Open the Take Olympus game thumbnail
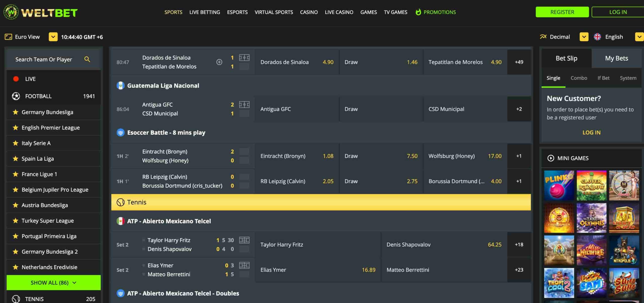This screenshot has height=303, width=644. click(591, 218)
